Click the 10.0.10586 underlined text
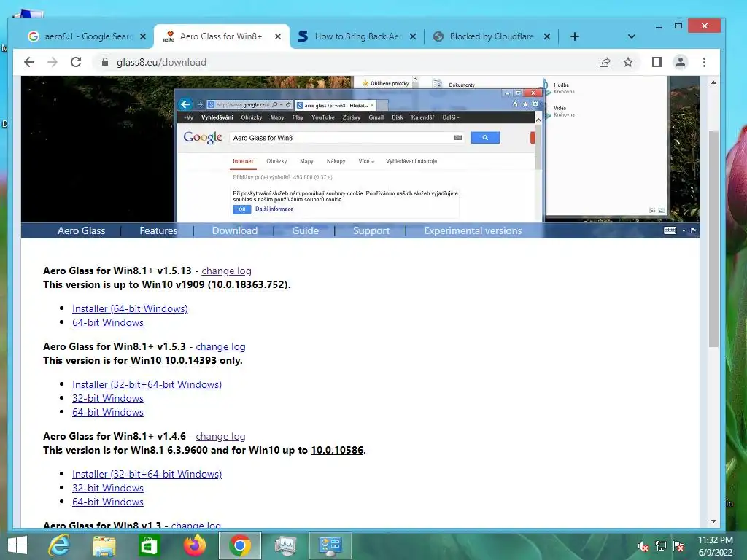The width and height of the screenshot is (747, 560). (x=337, y=450)
